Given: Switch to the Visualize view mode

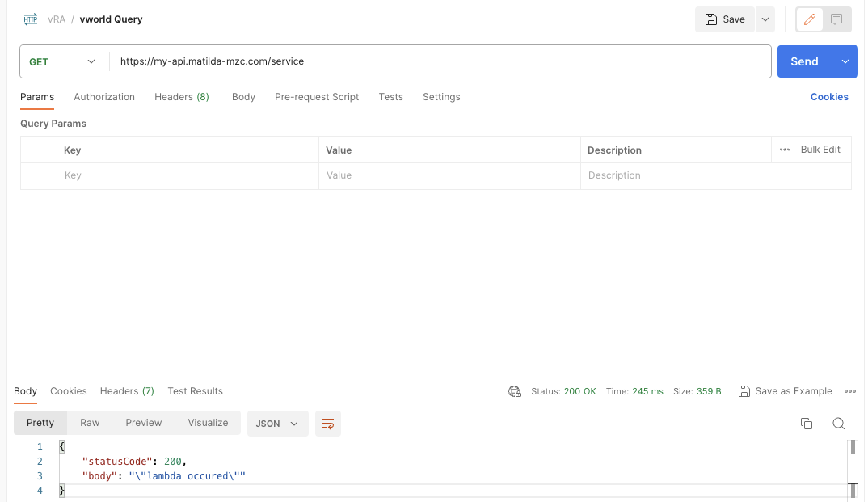Looking at the screenshot, I should click(x=208, y=423).
